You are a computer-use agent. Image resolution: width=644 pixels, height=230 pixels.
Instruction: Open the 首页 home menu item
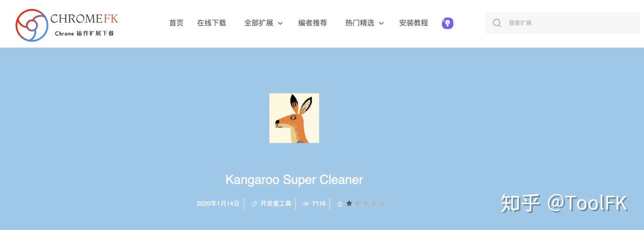pos(176,23)
